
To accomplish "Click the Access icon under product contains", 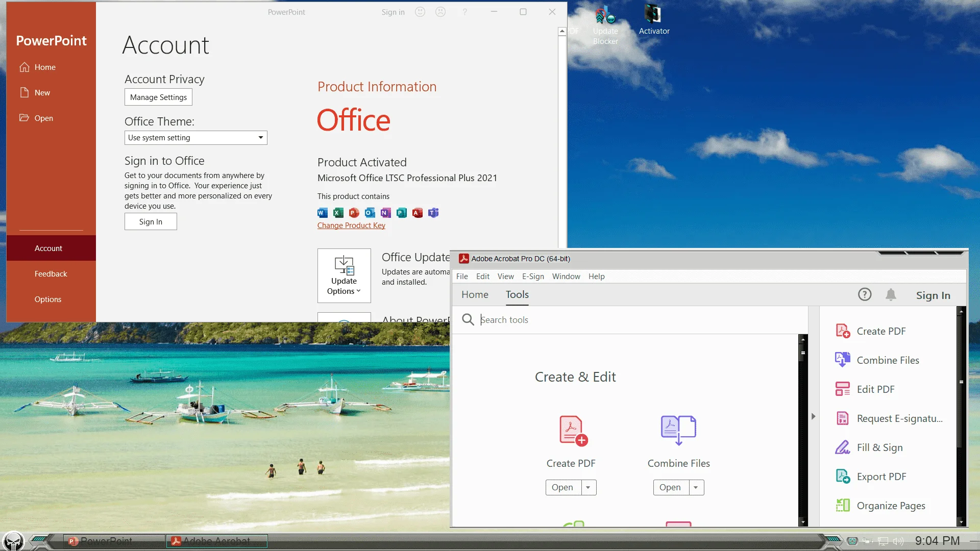I will pyautogui.click(x=418, y=213).
